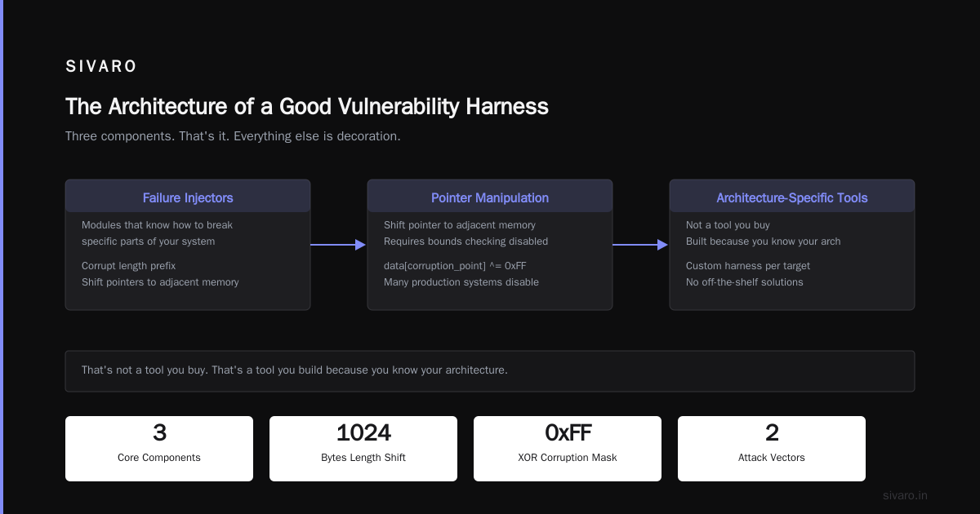The height and width of the screenshot is (514, 980).
Task: Select the 2 Attack Vectors stat card
Action: pyautogui.click(x=772, y=449)
